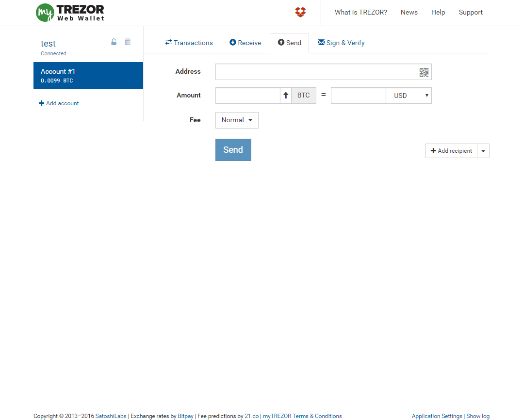This screenshot has height=420, width=523.
Task: Switch to the Receive tab
Action: point(245,43)
